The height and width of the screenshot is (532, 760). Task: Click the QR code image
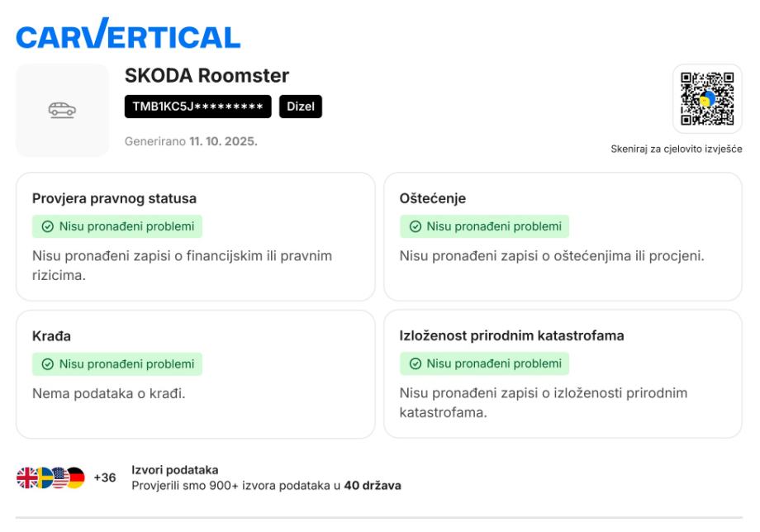tap(706, 99)
